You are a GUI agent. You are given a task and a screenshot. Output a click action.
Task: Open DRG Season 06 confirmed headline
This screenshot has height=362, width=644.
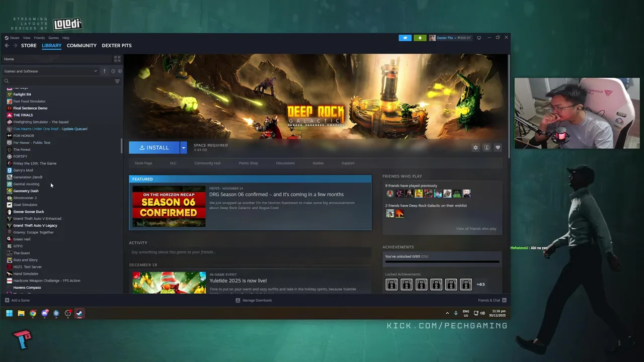(276, 194)
